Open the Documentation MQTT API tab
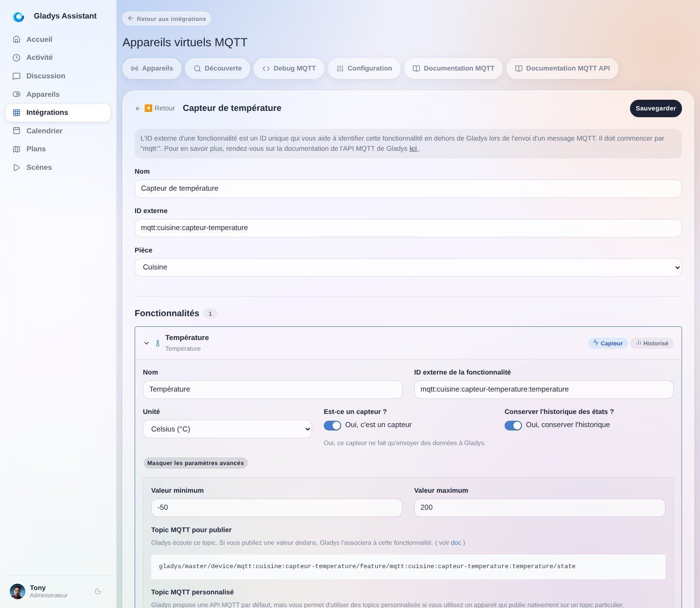Viewport: 700px width, 608px height. [562, 69]
